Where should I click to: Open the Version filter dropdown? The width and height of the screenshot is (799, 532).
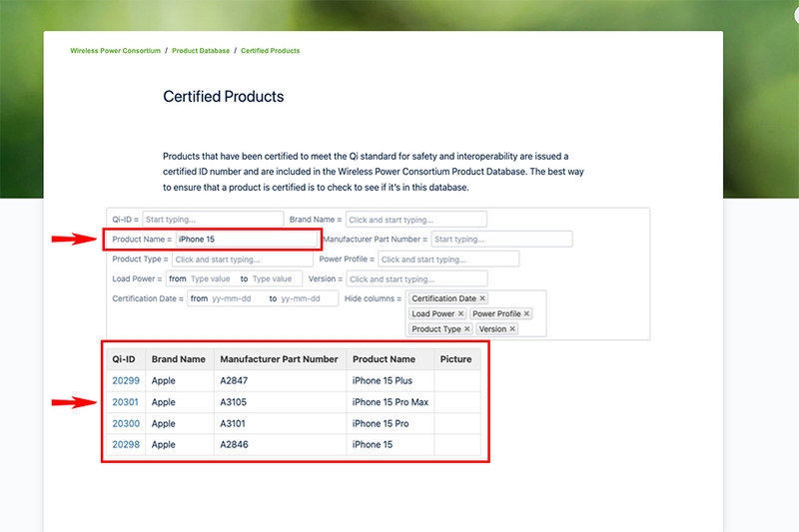(416, 279)
